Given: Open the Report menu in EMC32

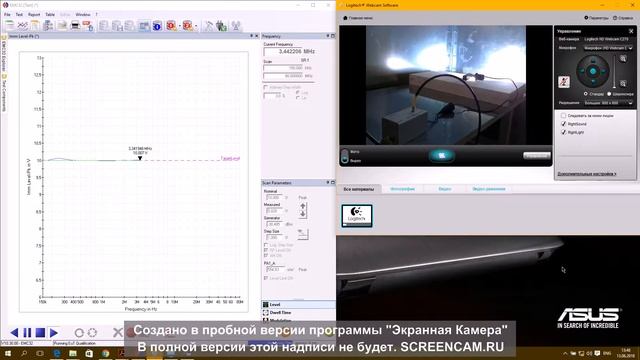Looking at the screenshot, I should (34, 14).
